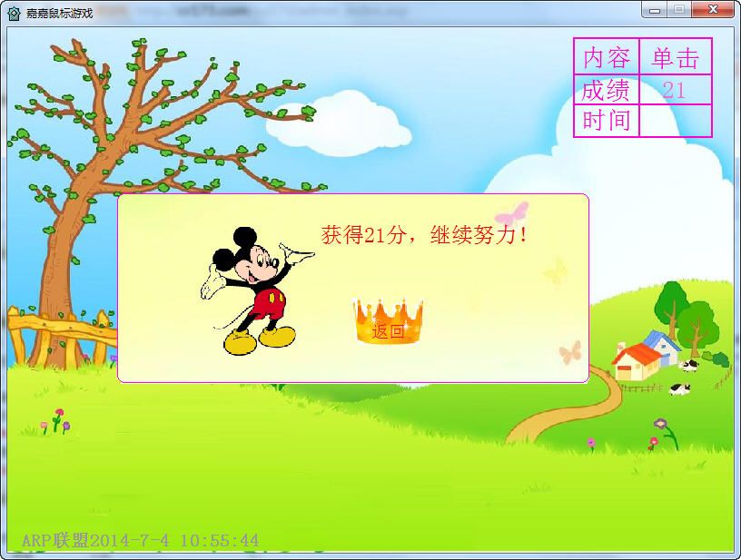Click the ARP联盟 date and time text
The image size is (741, 560).
point(141,540)
